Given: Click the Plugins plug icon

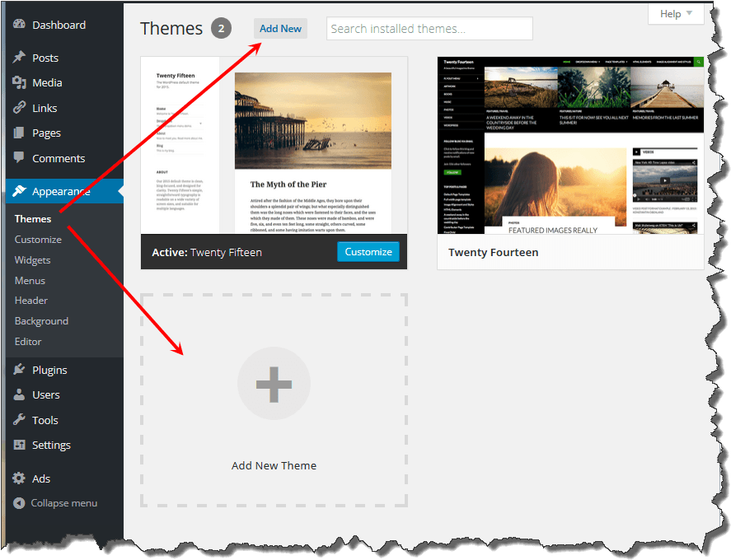Looking at the screenshot, I should pyautogui.click(x=18, y=369).
